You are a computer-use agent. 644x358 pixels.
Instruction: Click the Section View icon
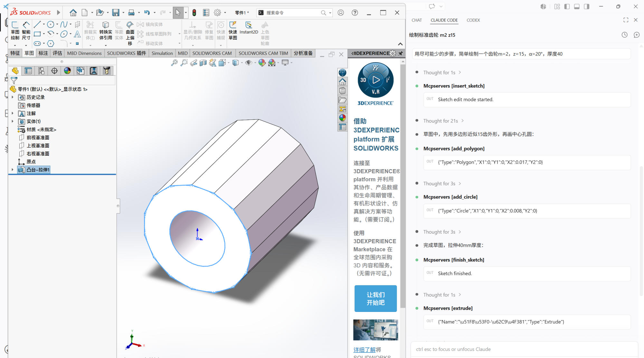(x=203, y=63)
